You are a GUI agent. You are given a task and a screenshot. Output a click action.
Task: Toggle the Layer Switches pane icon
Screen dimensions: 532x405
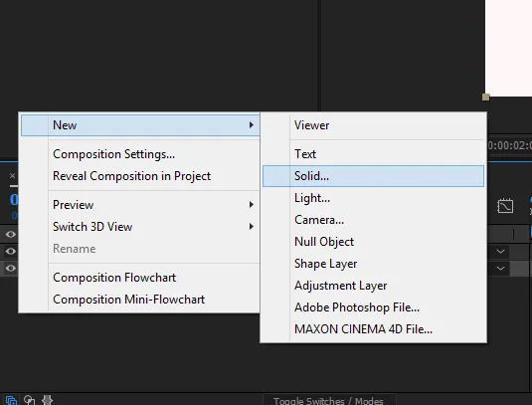pyautogui.click(x=11, y=401)
